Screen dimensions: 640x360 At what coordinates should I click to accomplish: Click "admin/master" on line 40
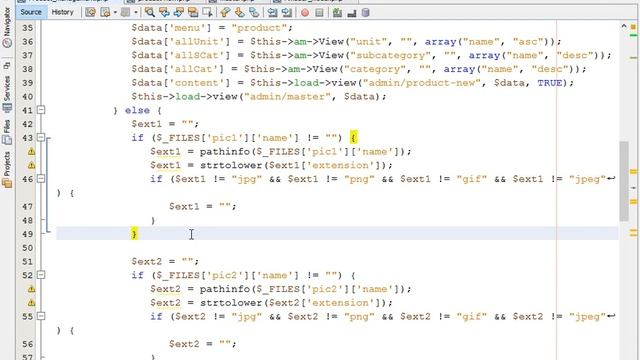[287, 97]
